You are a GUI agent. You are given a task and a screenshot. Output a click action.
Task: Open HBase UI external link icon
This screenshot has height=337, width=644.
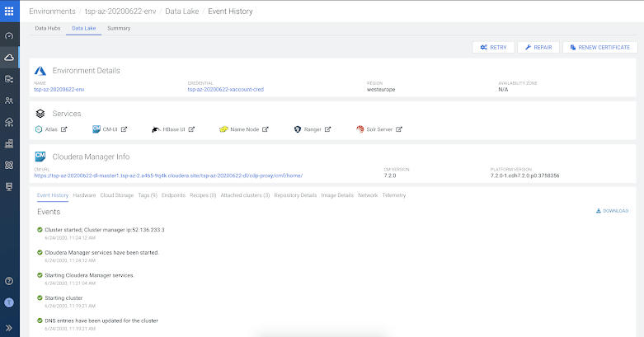[191, 129]
